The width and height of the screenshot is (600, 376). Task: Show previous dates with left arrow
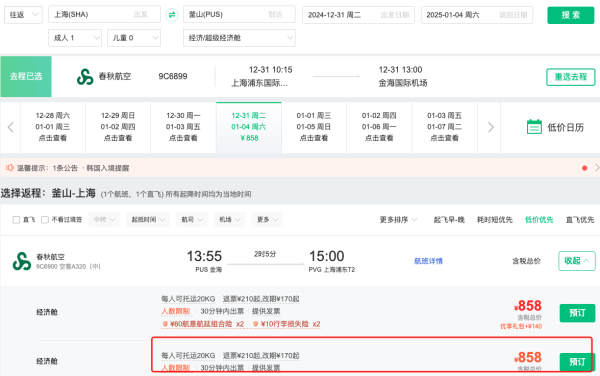pos(10,127)
